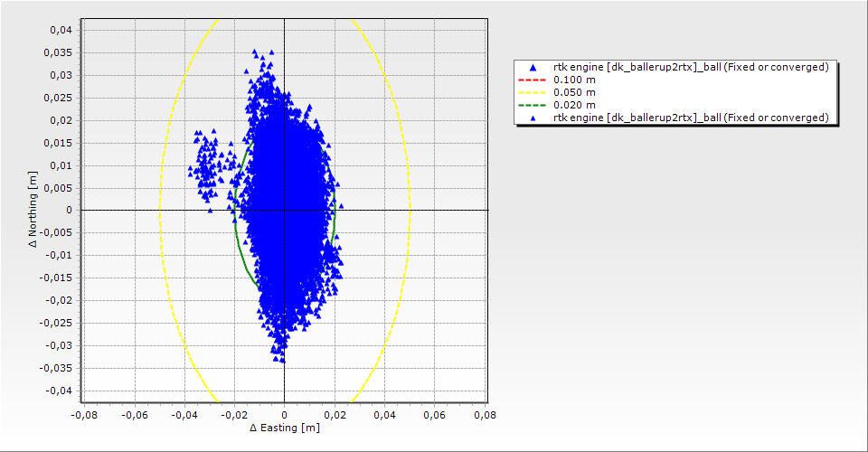Click the '-0,01' Northing tick label
Screen dimensions: 868x452
coord(58,255)
